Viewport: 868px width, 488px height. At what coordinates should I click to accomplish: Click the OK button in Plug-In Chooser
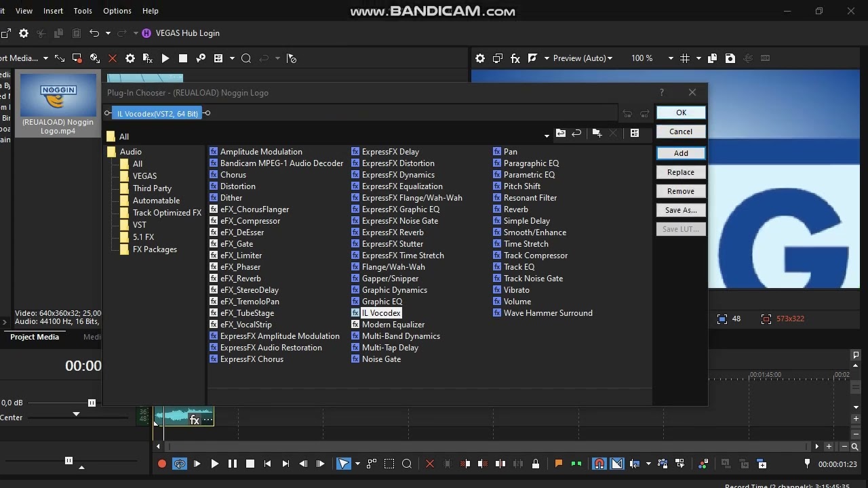click(681, 113)
